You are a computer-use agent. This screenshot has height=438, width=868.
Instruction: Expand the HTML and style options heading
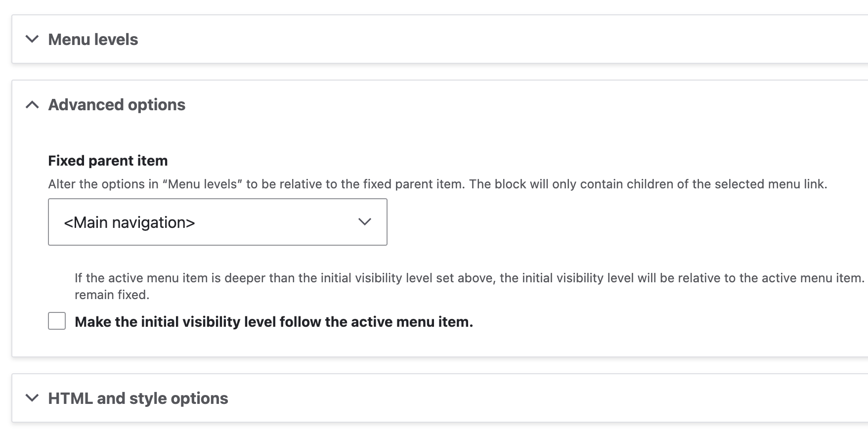138,398
